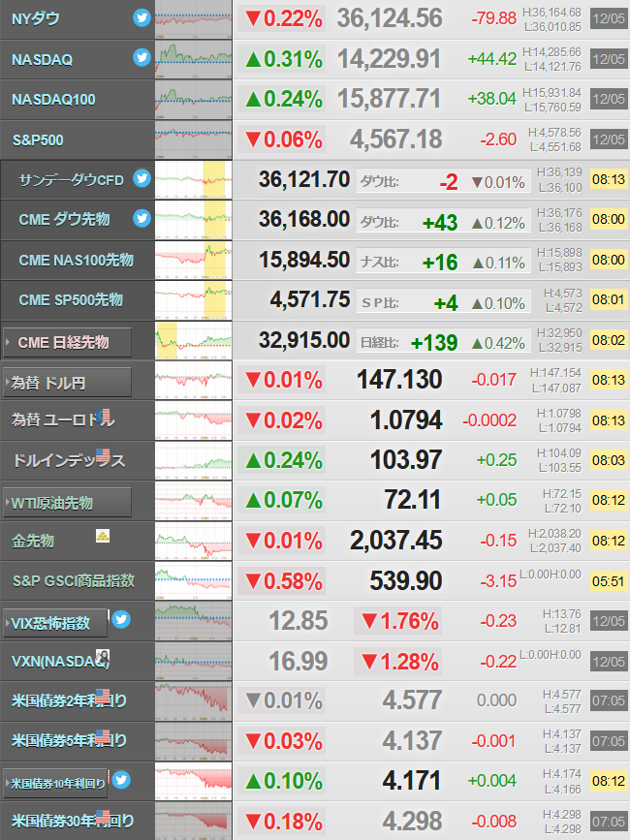Click the 金先物 mini chart thumbnail
This screenshot has width=630, height=840.
click(x=194, y=541)
